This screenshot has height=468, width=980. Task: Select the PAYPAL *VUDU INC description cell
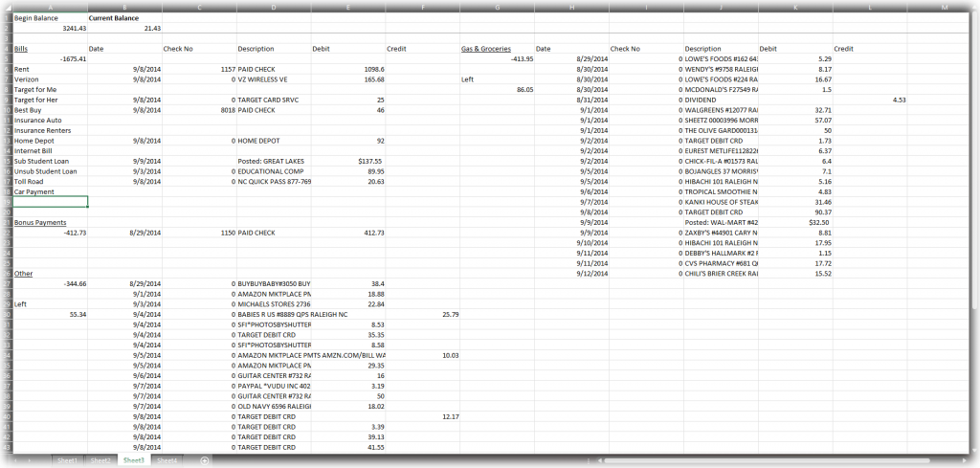tap(274, 386)
